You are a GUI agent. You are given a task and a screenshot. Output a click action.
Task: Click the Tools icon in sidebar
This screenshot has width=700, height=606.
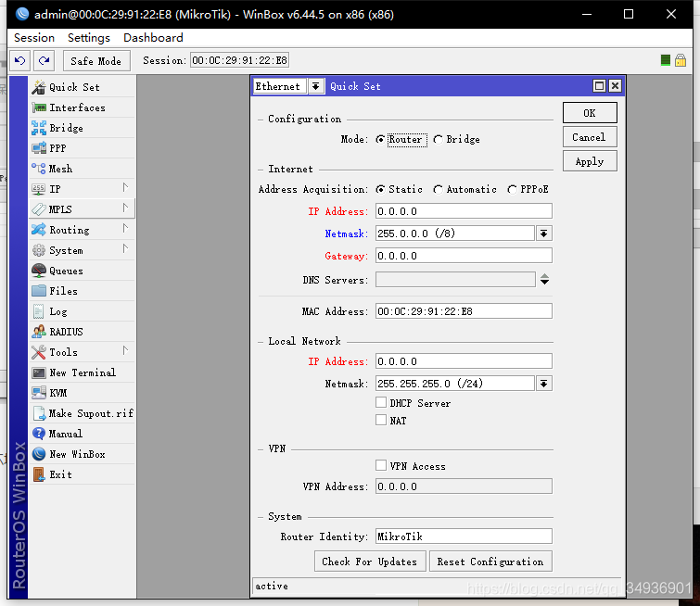pyautogui.click(x=39, y=352)
